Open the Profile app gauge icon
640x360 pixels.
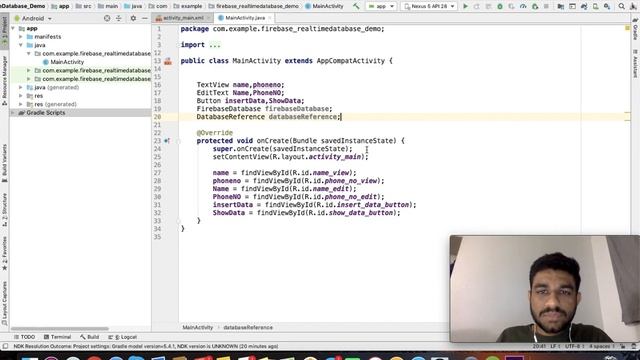[x=523, y=6]
